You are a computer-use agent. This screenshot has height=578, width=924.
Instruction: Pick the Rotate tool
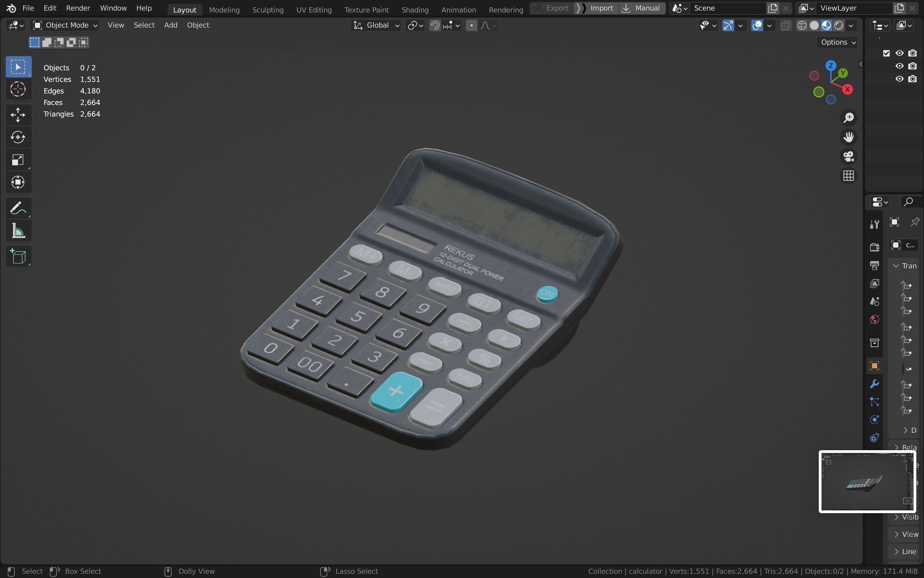(x=18, y=137)
